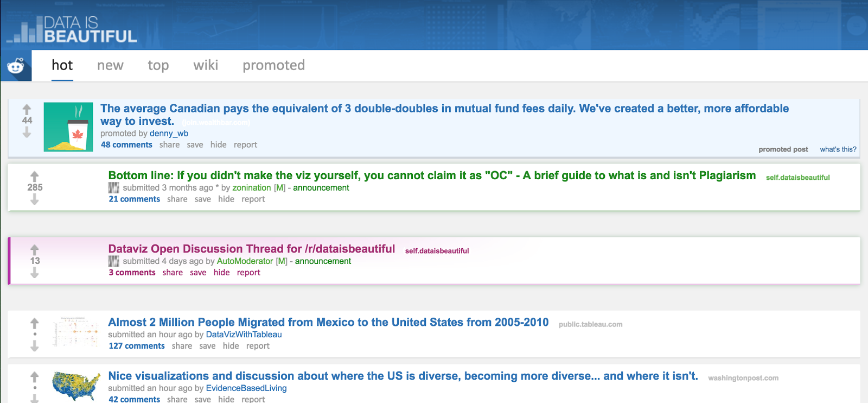
Task: Open 42 comments on diversity post
Action: tap(134, 399)
